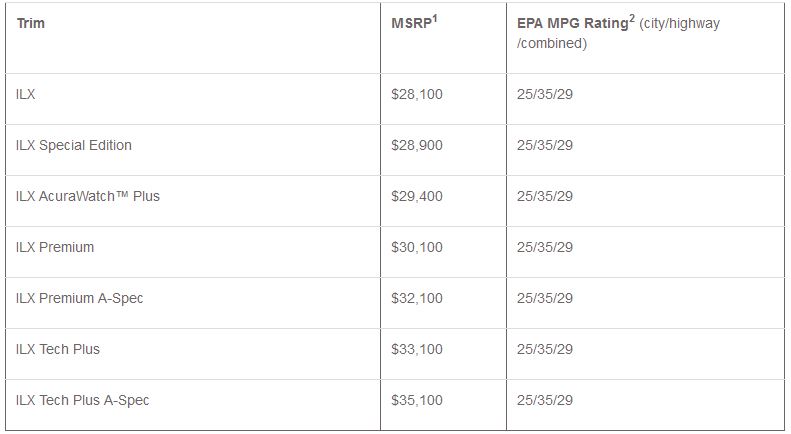Select the $30,100 MSRP value

click(417, 247)
